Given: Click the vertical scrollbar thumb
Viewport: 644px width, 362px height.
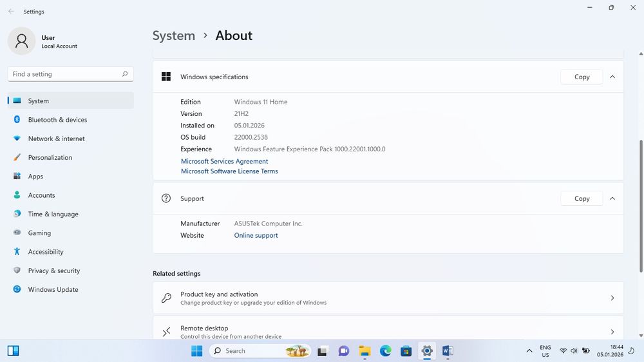Looking at the screenshot, I should click(641, 206).
